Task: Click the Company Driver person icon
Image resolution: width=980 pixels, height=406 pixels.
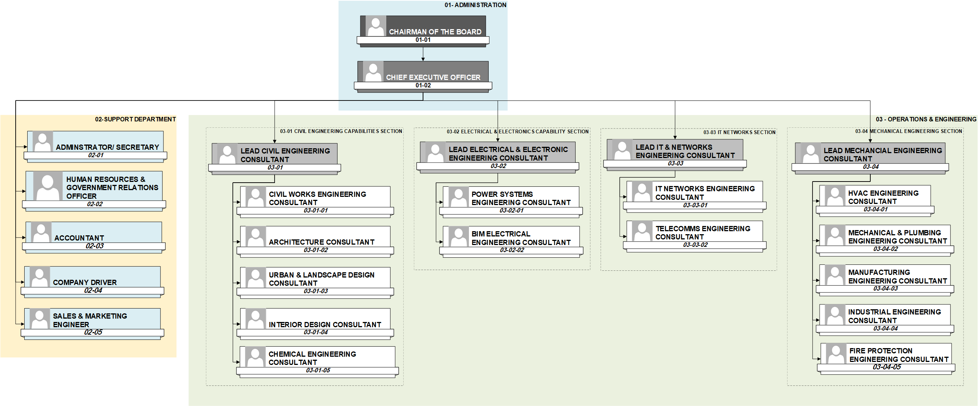Action: coord(40,277)
